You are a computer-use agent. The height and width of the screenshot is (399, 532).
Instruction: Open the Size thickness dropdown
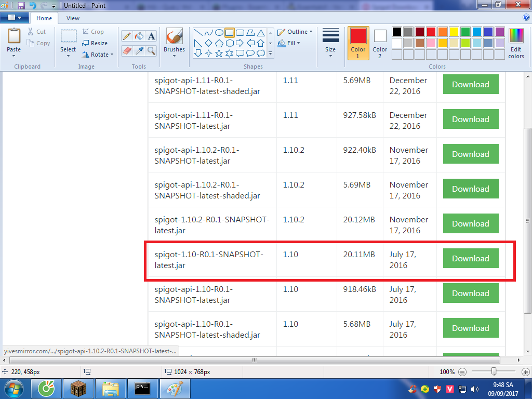[x=330, y=43]
